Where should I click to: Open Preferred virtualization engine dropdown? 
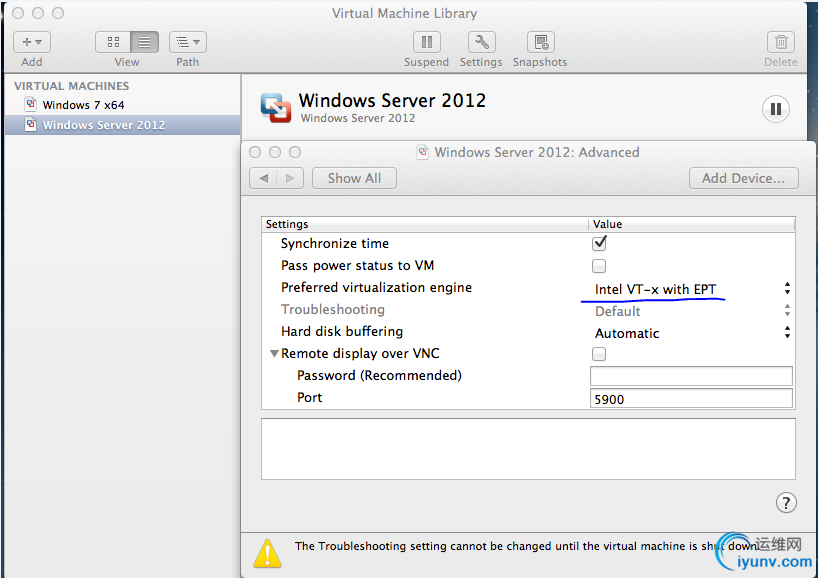point(692,288)
